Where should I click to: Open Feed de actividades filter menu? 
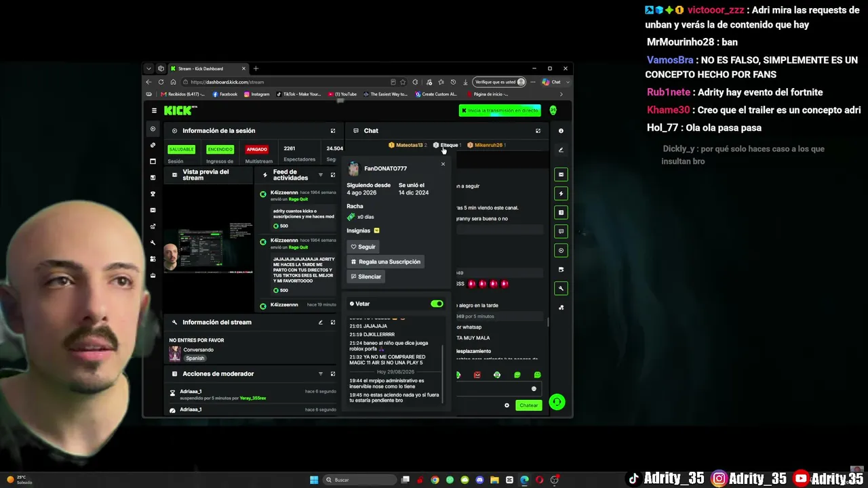pos(321,175)
